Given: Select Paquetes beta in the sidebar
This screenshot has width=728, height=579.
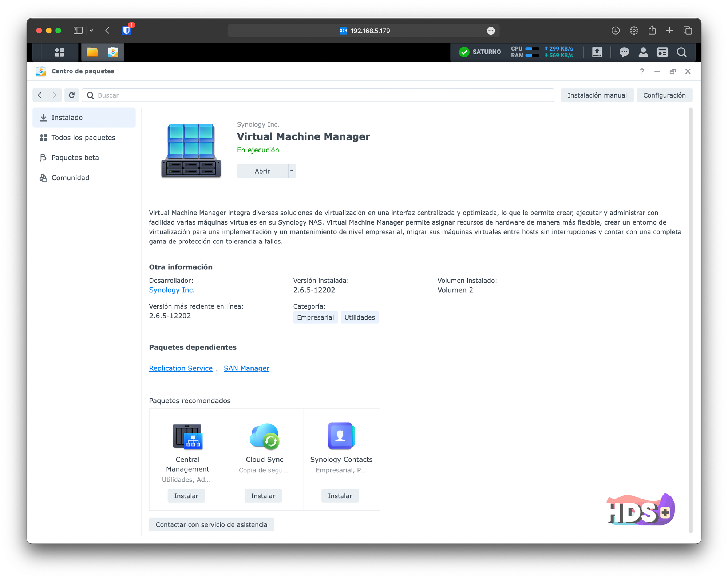Looking at the screenshot, I should [84, 158].
